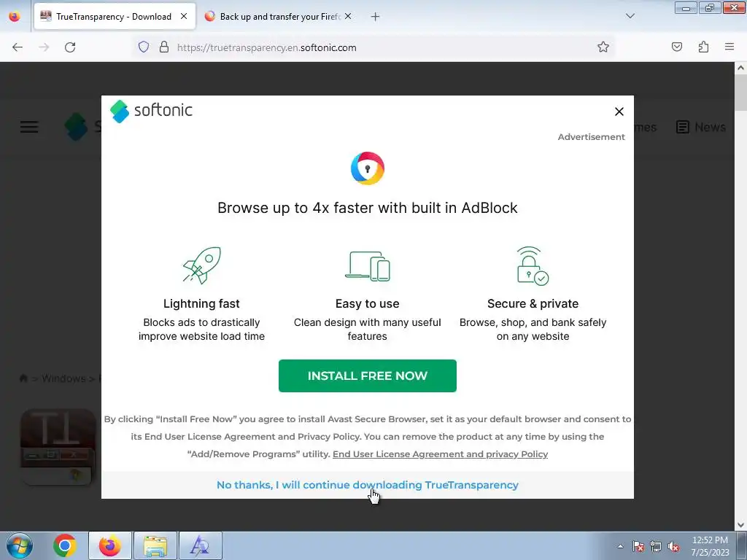Click the Firefox View icon at tab bar start
This screenshot has height=560, width=747.
click(x=15, y=17)
